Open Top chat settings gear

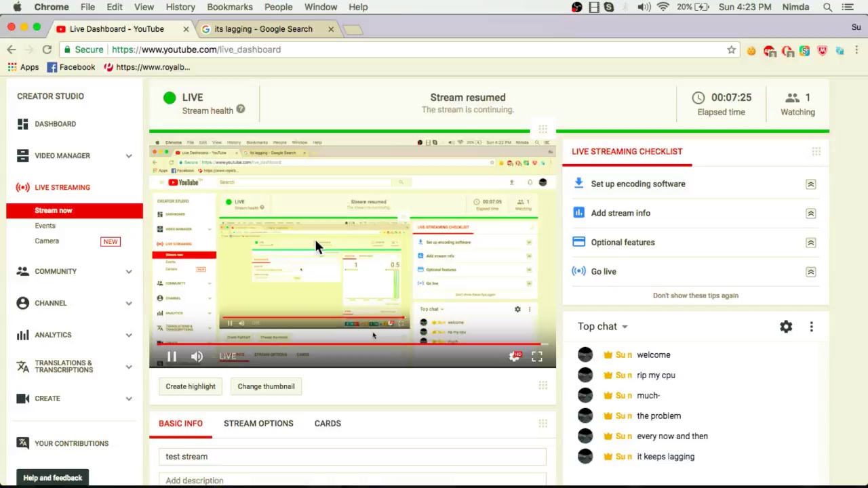click(786, 327)
